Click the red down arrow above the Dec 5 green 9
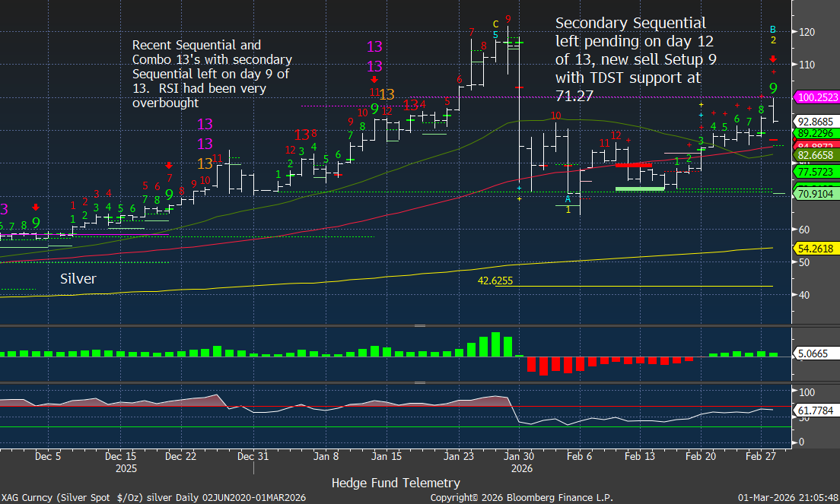Viewport: 840px width, 504px height. [x=36, y=207]
